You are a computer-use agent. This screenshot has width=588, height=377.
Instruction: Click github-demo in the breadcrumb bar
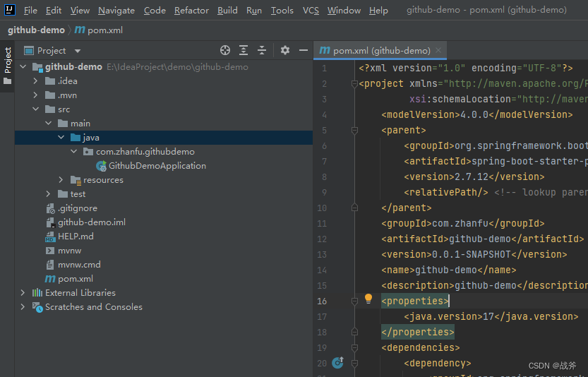[x=36, y=30]
